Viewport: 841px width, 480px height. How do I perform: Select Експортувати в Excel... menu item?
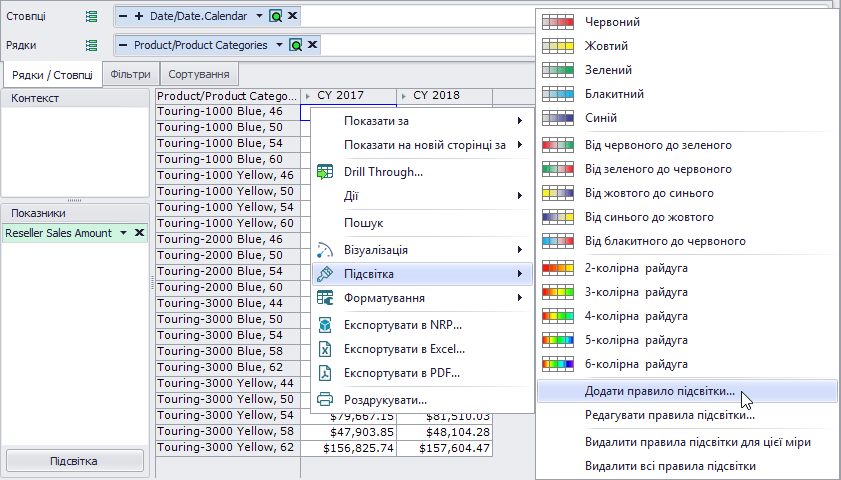423,349
